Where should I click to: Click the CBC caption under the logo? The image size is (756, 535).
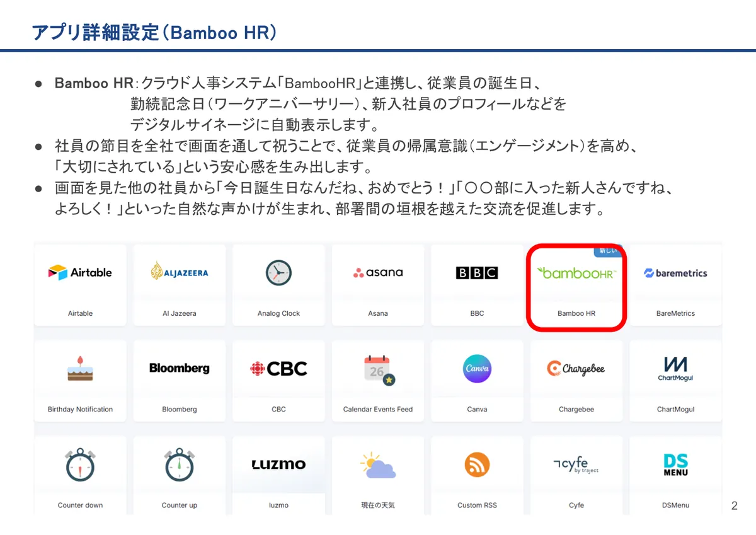click(278, 409)
